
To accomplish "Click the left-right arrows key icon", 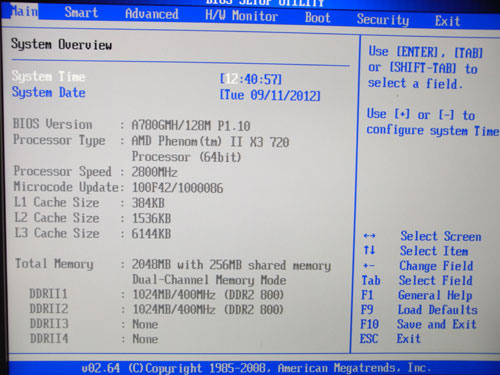I will point(369,236).
